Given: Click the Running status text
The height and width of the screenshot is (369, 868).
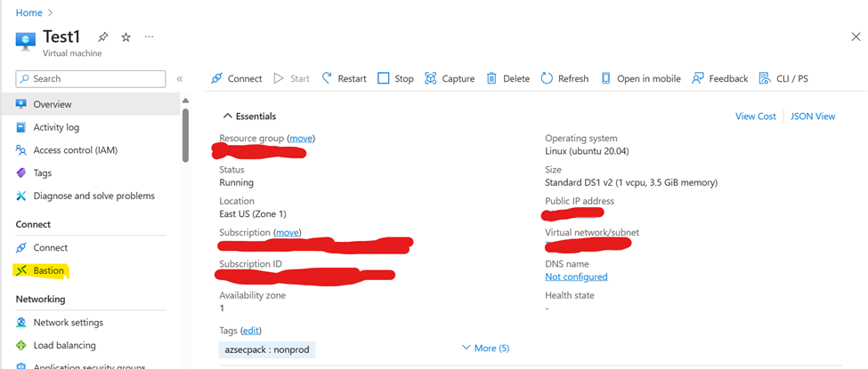Looking at the screenshot, I should point(237,182).
